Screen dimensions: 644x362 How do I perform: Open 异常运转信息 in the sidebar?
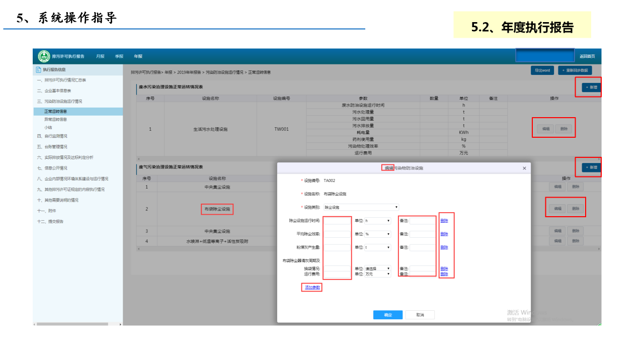coord(55,120)
